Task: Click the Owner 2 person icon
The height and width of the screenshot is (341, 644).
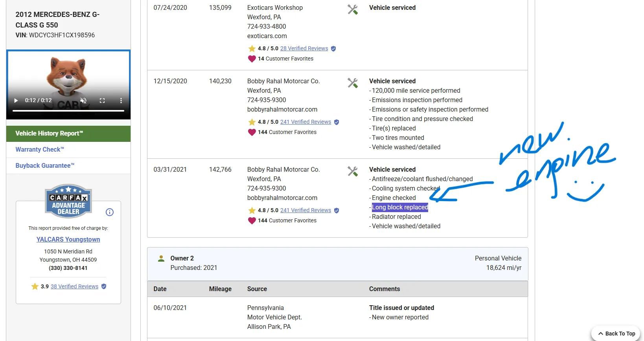Action: [161, 258]
